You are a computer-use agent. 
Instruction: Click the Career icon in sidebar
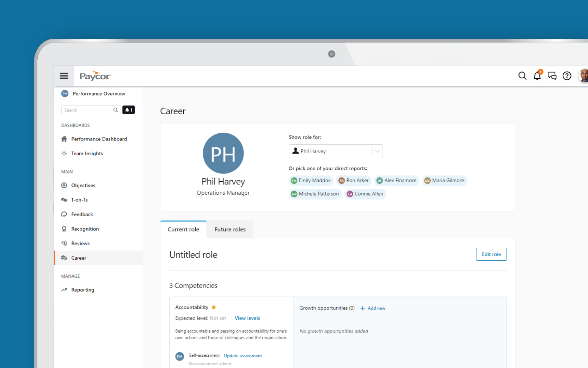(x=64, y=258)
